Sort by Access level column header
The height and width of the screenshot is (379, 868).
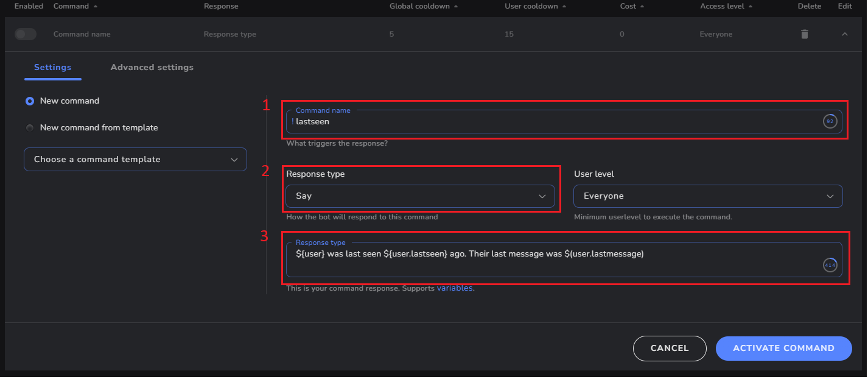pos(726,6)
